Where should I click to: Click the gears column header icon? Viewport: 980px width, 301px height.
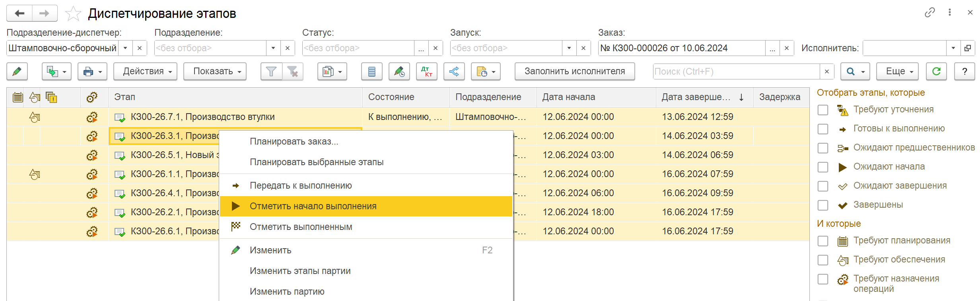coord(92,97)
